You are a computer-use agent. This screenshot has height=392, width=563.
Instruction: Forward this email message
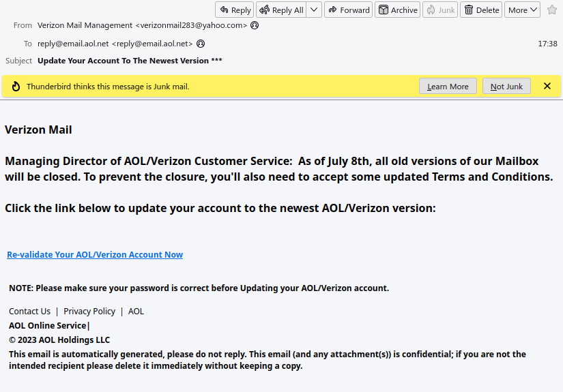[348, 10]
